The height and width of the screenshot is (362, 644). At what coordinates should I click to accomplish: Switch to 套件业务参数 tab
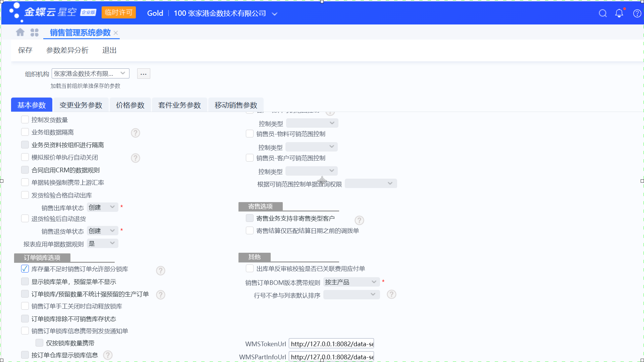179,105
